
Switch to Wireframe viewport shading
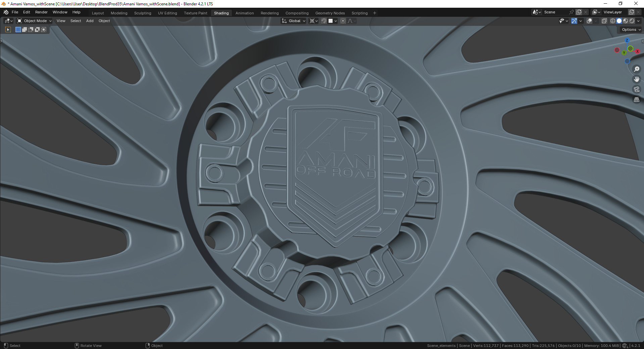(613, 21)
